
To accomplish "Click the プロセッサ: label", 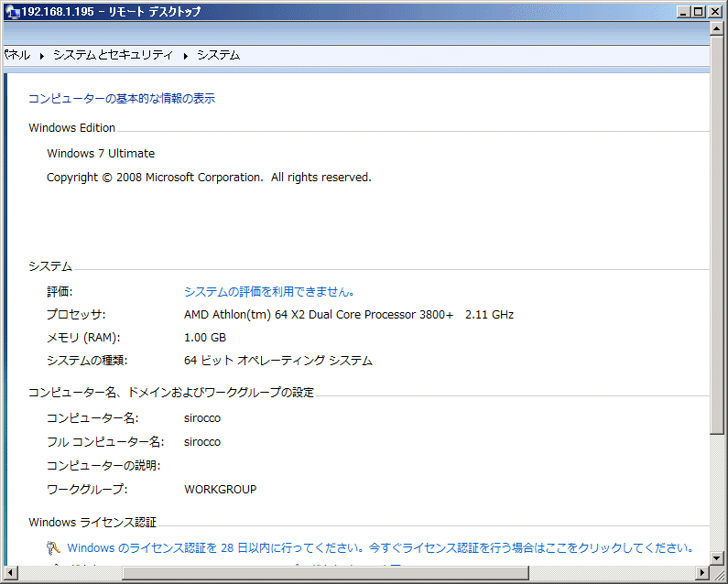I will tap(76, 315).
